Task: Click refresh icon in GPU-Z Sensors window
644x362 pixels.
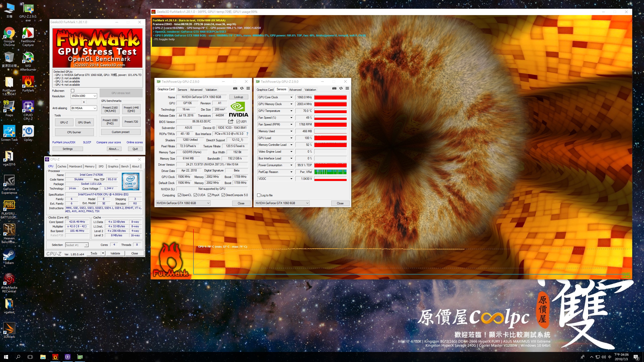Action: [x=341, y=88]
